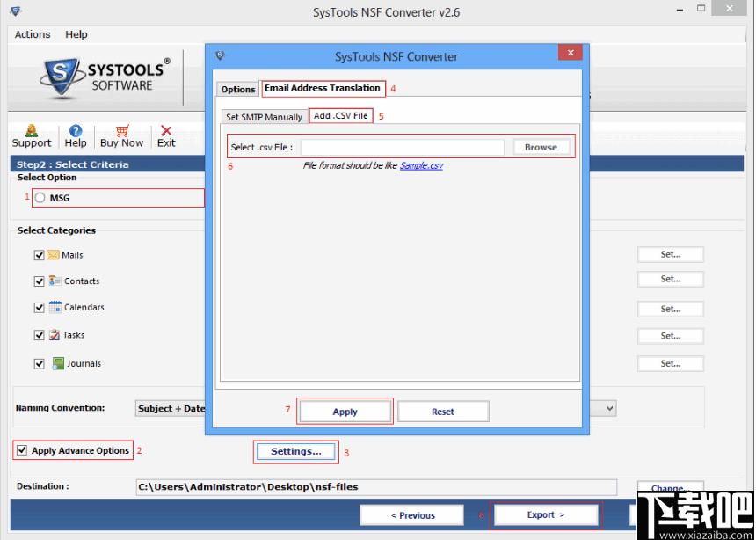Screen dimensions: 756x540
Task: Click the Select .csv File input field
Action: [x=402, y=148]
